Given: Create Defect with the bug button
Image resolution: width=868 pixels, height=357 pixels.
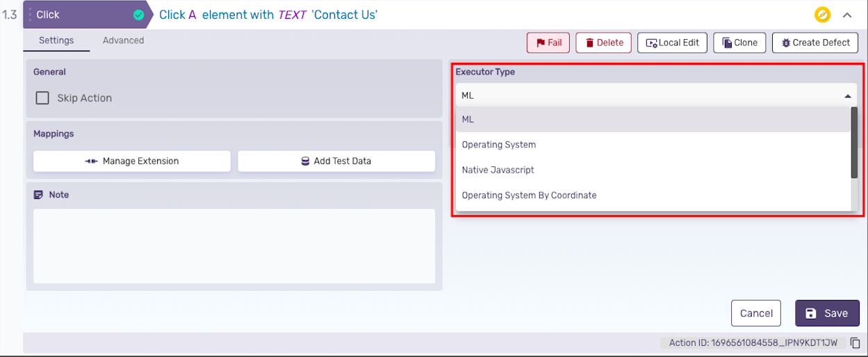Looking at the screenshot, I should 816,42.
